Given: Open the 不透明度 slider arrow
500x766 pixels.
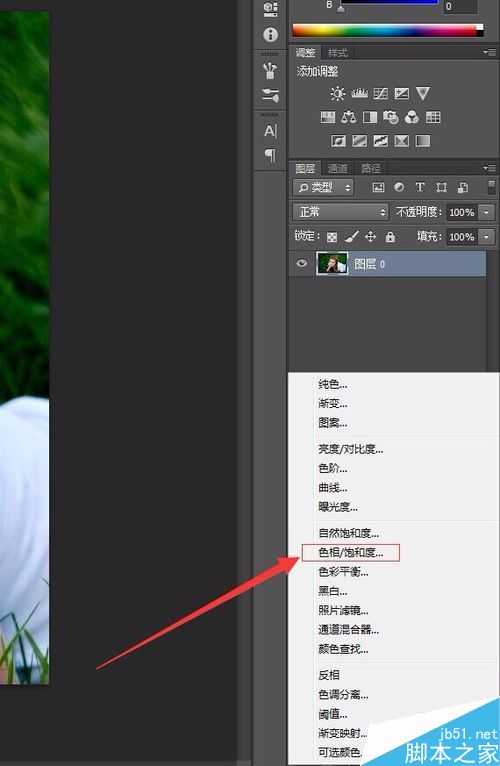Looking at the screenshot, I should 486,212.
